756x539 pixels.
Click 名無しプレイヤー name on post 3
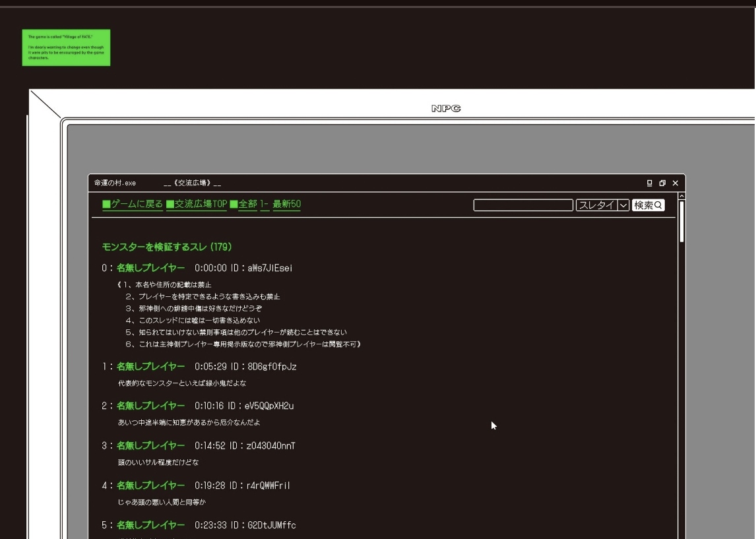coord(150,445)
